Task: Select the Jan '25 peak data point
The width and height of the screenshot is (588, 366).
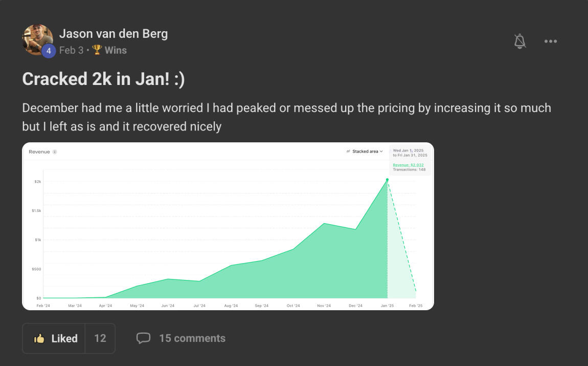Action: [x=387, y=180]
